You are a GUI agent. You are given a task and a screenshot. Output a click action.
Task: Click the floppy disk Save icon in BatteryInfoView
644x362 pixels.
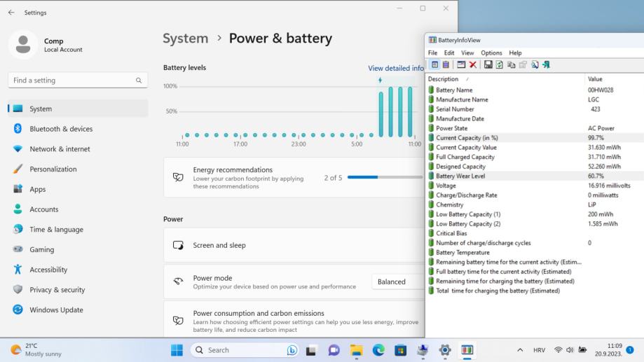coord(488,65)
